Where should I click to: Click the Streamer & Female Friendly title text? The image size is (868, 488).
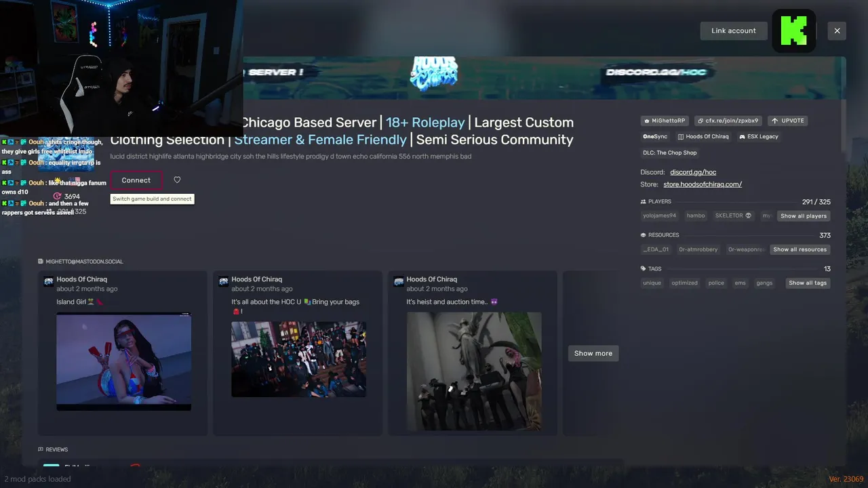(320, 140)
